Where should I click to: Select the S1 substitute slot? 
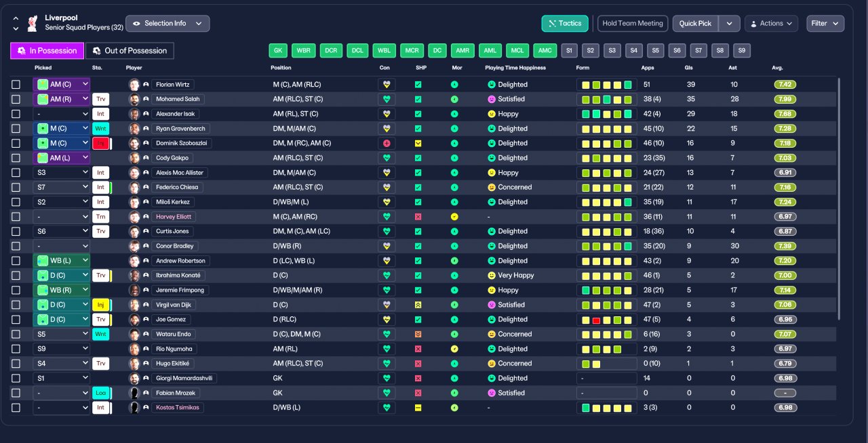pos(570,51)
